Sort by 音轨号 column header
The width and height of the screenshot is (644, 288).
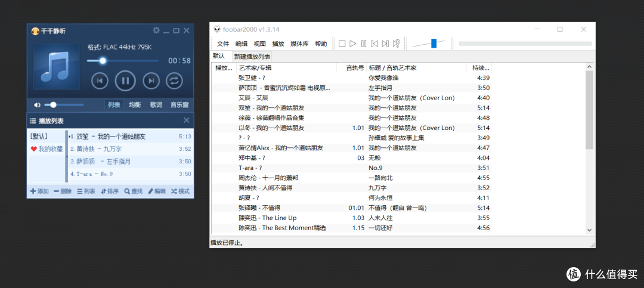[x=352, y=68]
